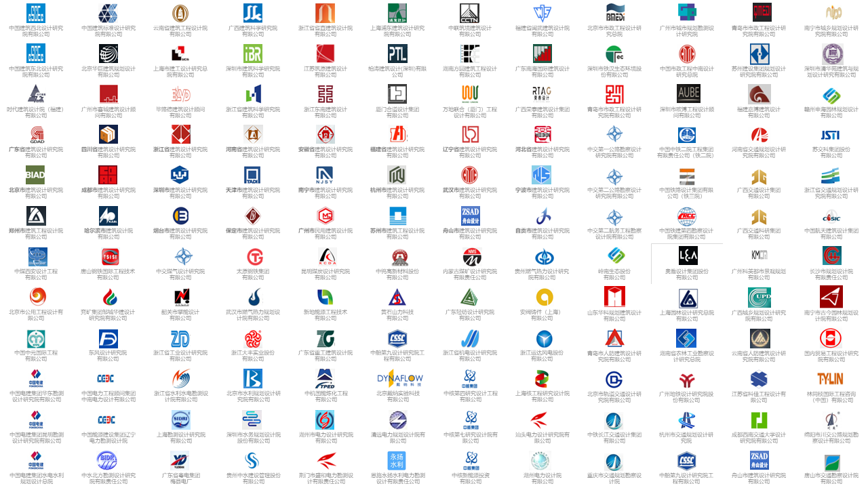Click the BMEDI logo
This screenshot has width=868, height=488.
614,13
